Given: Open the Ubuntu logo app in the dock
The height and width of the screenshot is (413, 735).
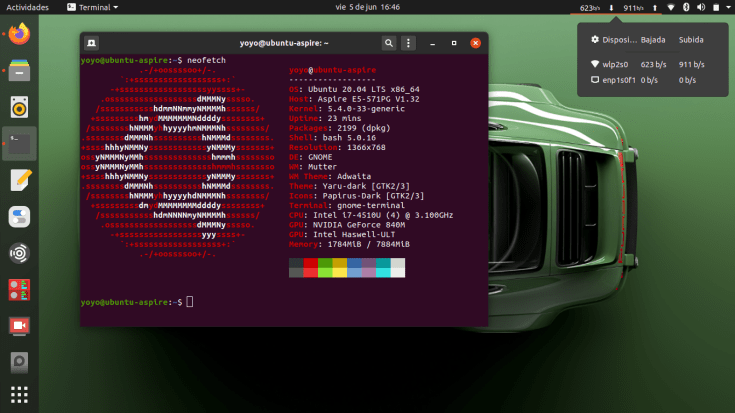Looking at the screenshot, I should tap(19, 253).
